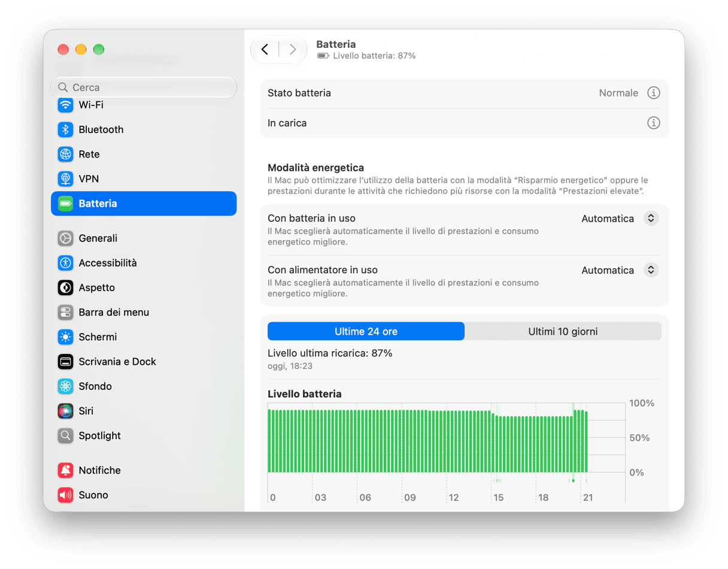Click the green zoom window button
Image resolution: width=728 pixels, height=569 pixels.
(99, 49)
